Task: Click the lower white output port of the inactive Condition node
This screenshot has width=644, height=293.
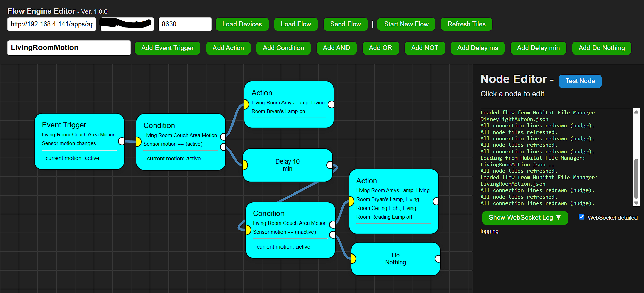Action: tap(333, 235)
